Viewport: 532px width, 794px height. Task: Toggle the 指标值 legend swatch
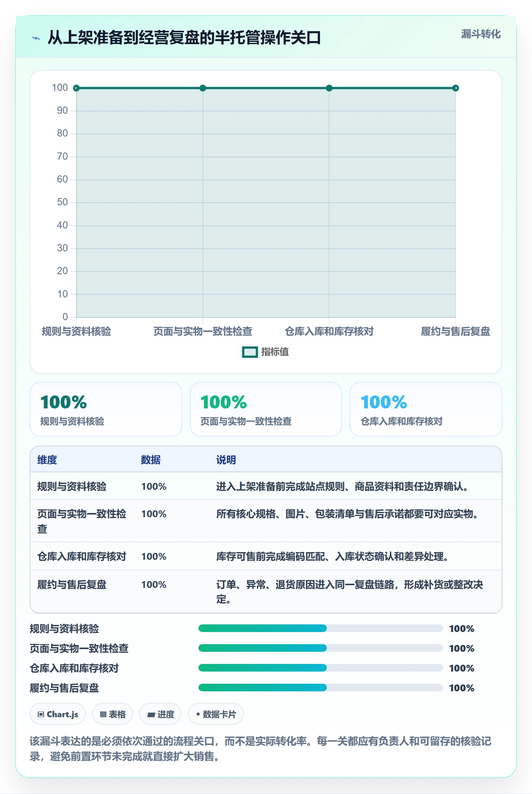(250, 352)
